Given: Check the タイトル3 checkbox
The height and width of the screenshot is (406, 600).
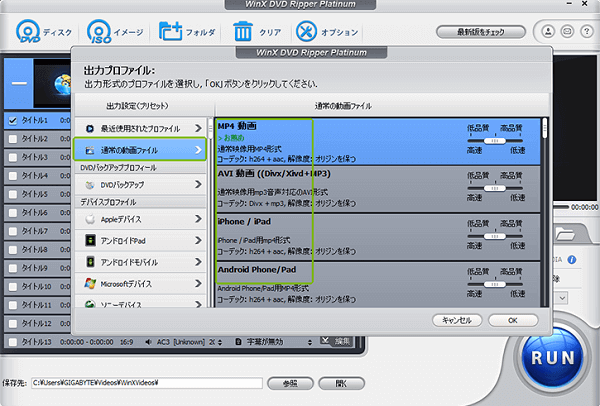Looking at the screenshot, I should point(13,157).
